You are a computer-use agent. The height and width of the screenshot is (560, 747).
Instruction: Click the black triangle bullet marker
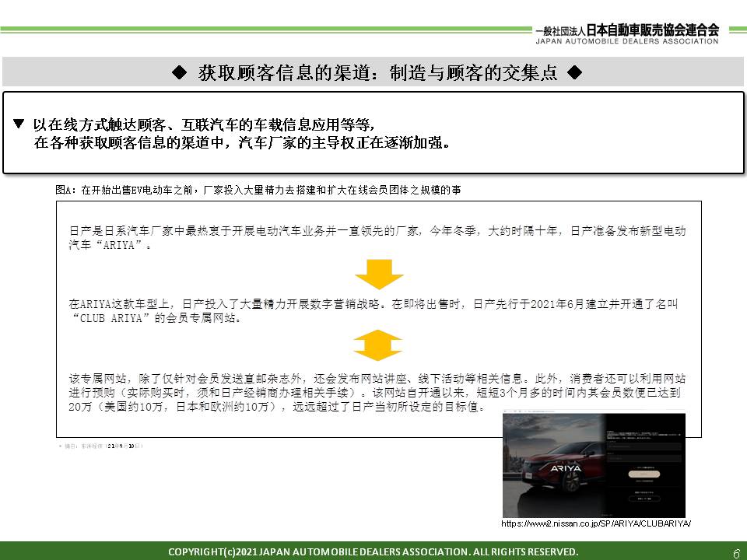(19, 124)
